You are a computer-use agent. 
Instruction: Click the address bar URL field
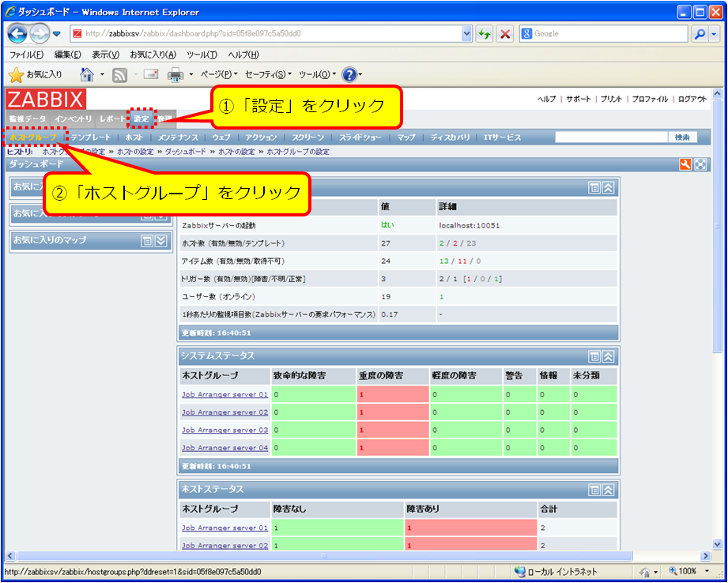click(x=273, y=34)
